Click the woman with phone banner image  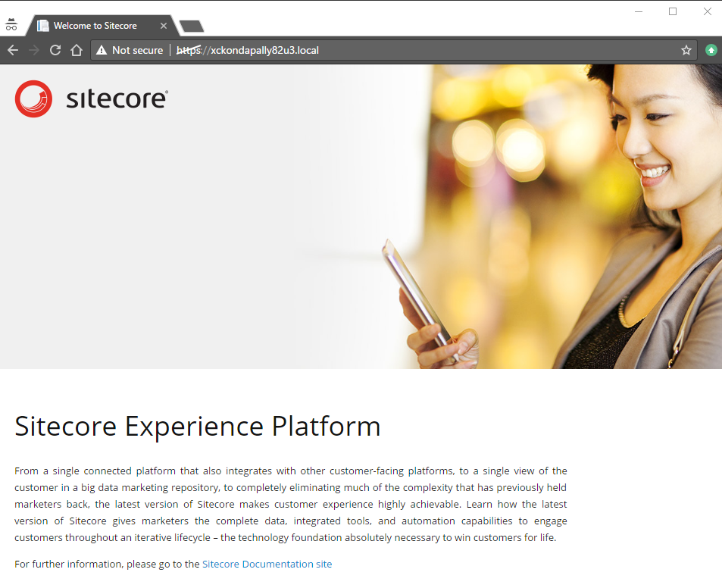(x=361, y=217)
